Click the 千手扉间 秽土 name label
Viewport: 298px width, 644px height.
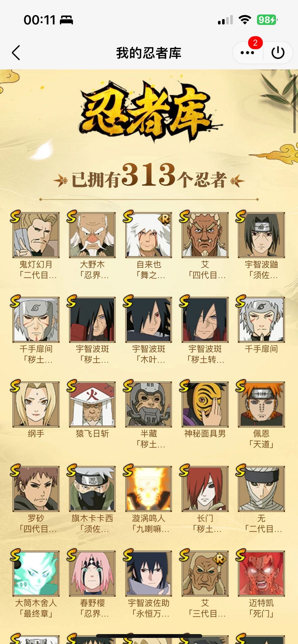[36, 354]
